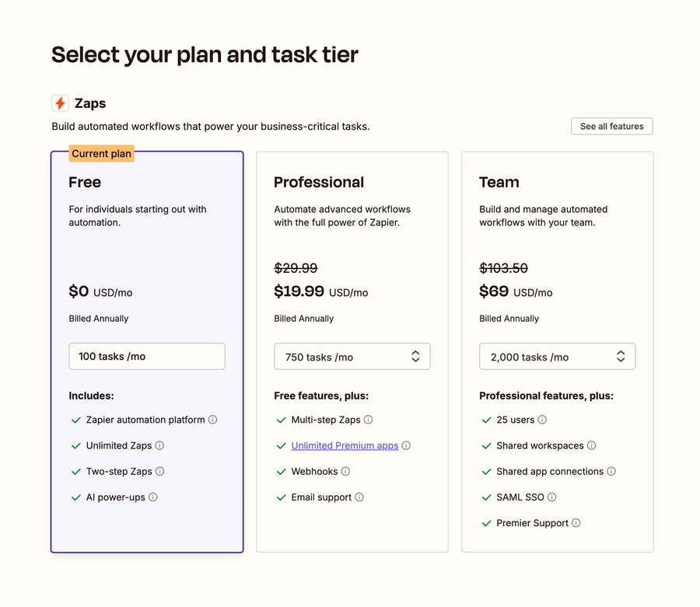Open the Unlimited Premium apps link
700x607 pixels.
[345, 445]
